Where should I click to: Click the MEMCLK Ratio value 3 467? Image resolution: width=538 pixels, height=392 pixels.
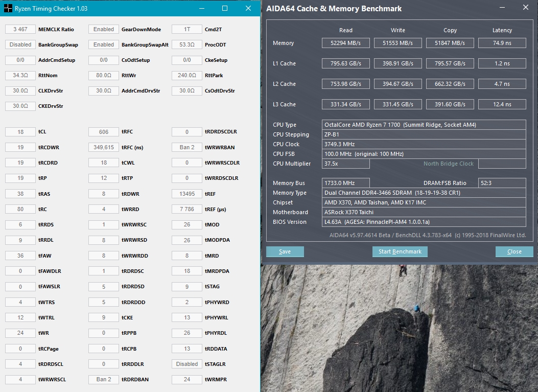coord(20,29)
